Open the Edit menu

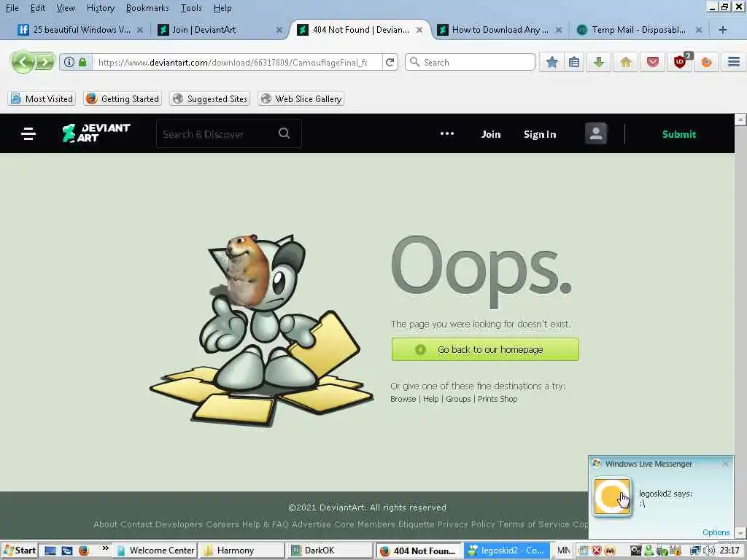[38, 7]
